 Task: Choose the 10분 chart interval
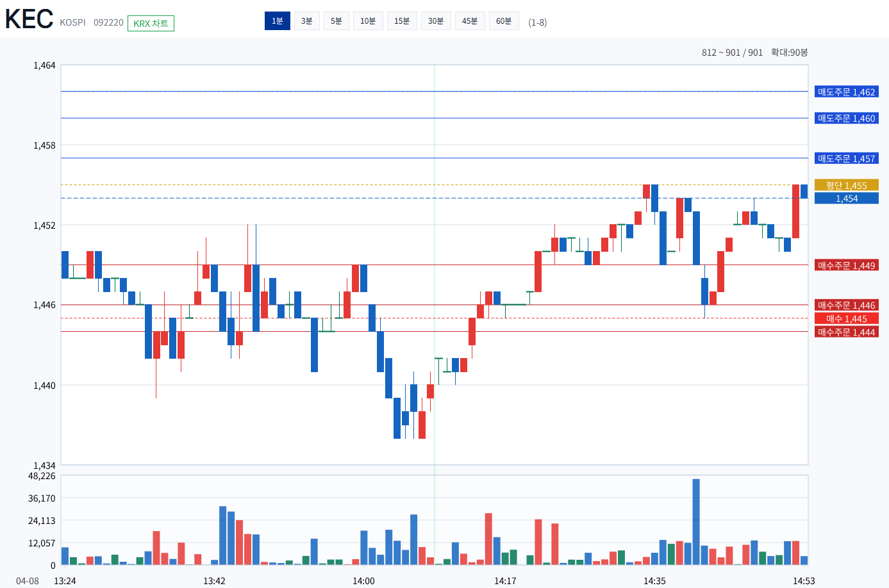pyautogui.click(x=368, y=21)
